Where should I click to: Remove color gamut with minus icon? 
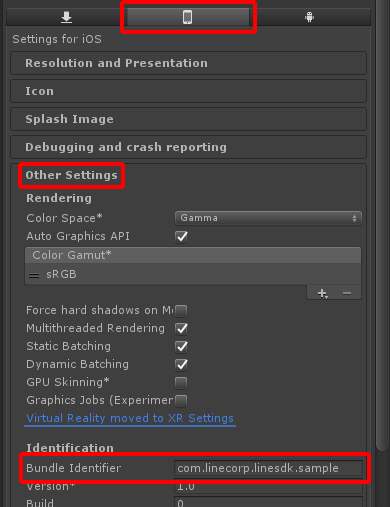pos(347,293)
